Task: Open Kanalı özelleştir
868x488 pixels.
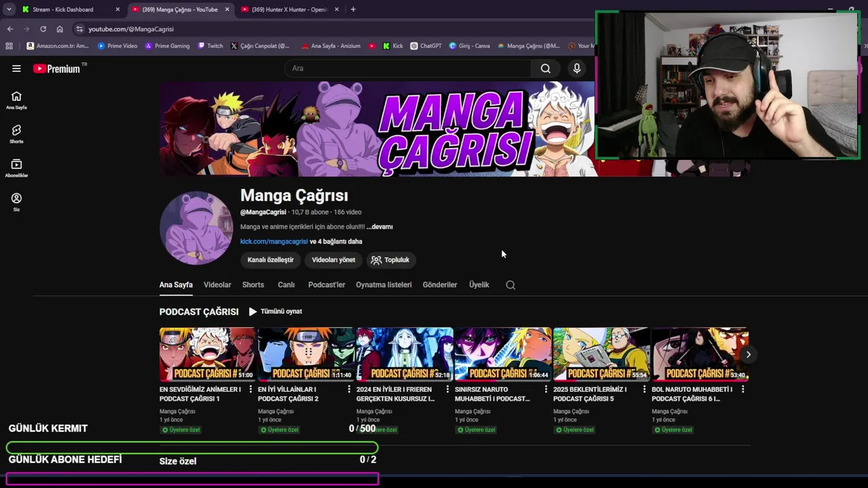Action: pos(271,260)
